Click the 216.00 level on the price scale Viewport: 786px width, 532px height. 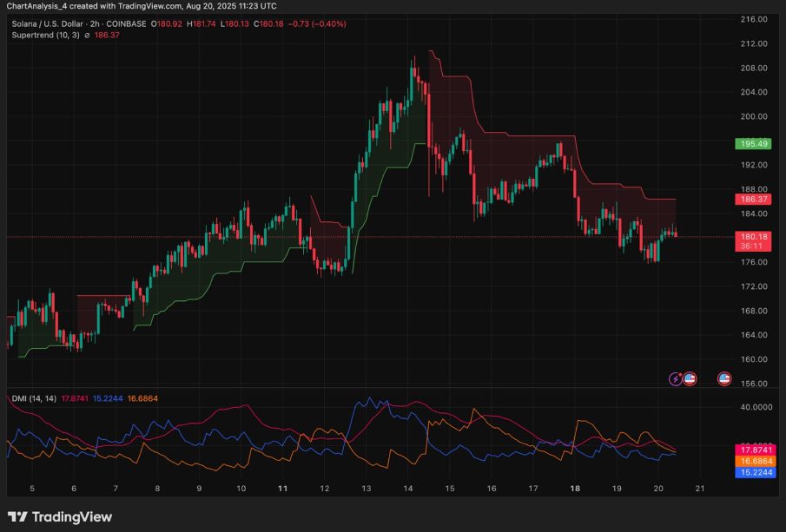752,19
